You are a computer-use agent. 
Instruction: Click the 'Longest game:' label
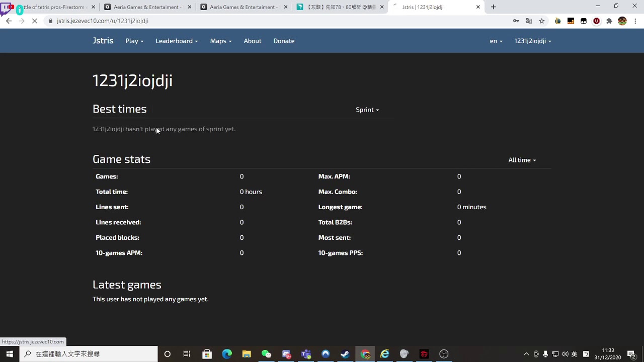[340, 207]
